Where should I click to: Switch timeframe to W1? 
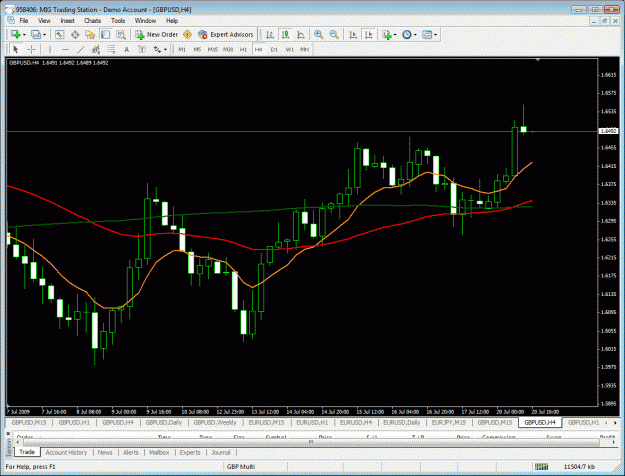point(289,49)
